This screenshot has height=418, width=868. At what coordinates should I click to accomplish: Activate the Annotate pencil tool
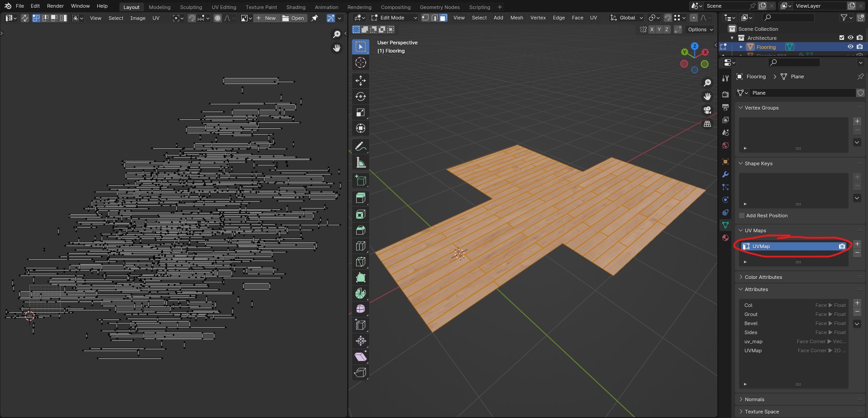tap(360, 146)
